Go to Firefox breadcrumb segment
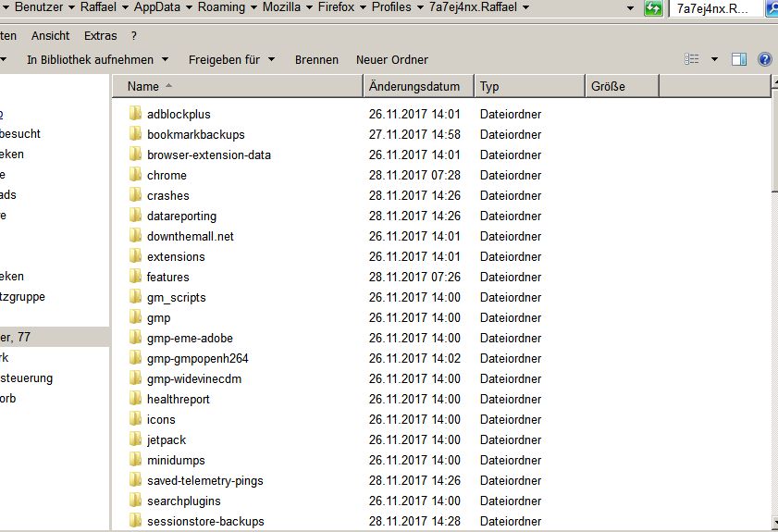 [x=336, y=7]
